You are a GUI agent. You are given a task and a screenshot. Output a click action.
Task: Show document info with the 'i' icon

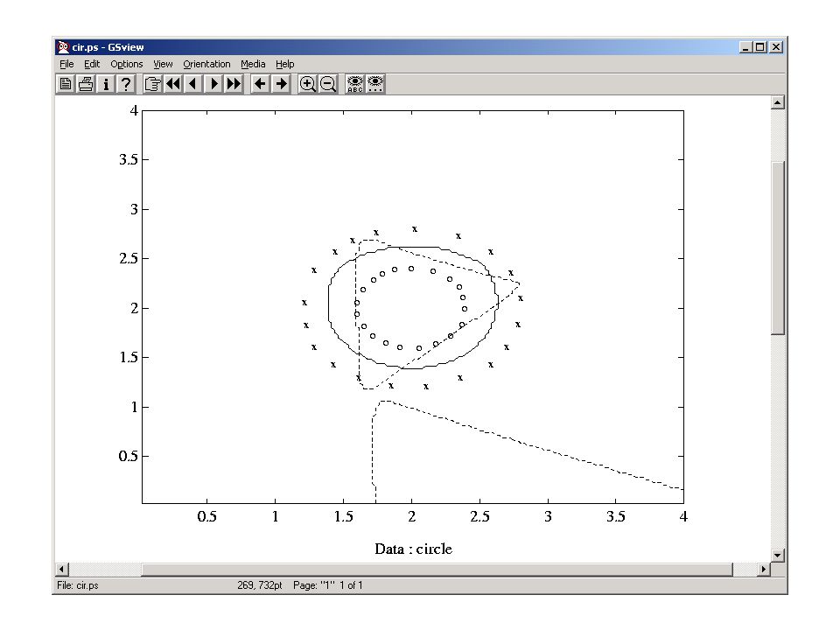(106, 84)
